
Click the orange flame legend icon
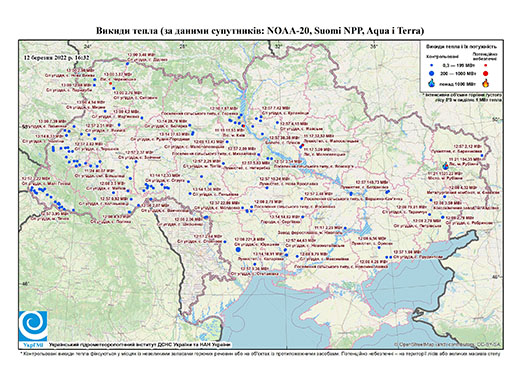click(485, 83)
